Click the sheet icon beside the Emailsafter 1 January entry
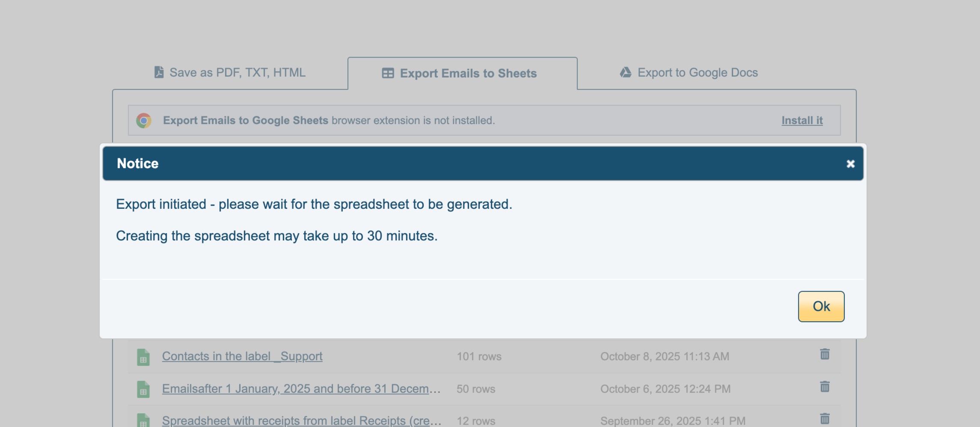Viewport: 980px width, 427px height. [x=143, y=389]
